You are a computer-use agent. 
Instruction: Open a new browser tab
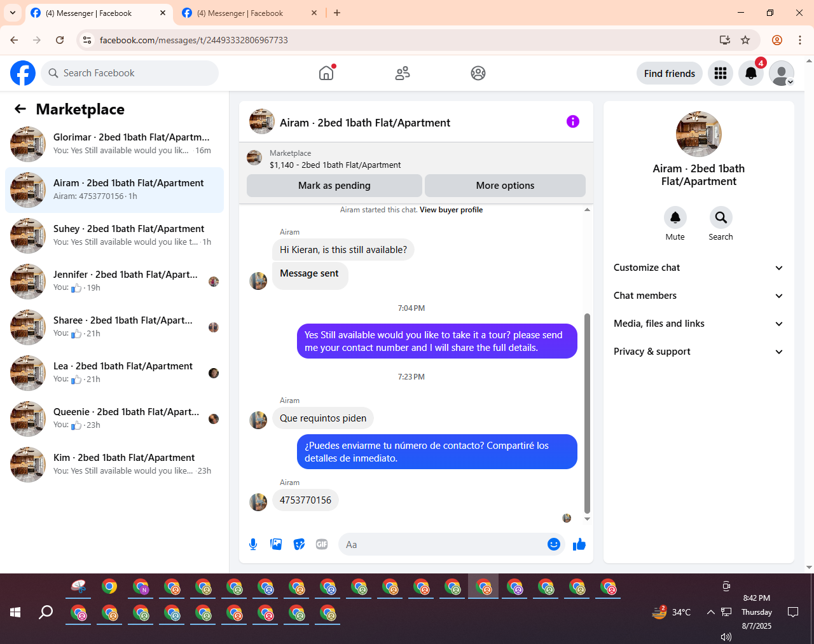(337, 13)
